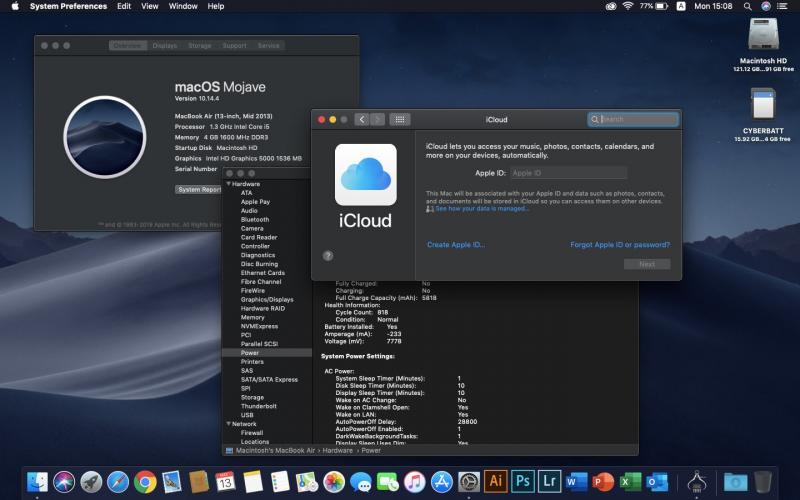
Task: Open Microsoft Word from dock
Action: pyautogui.click(x=577, y=482)
